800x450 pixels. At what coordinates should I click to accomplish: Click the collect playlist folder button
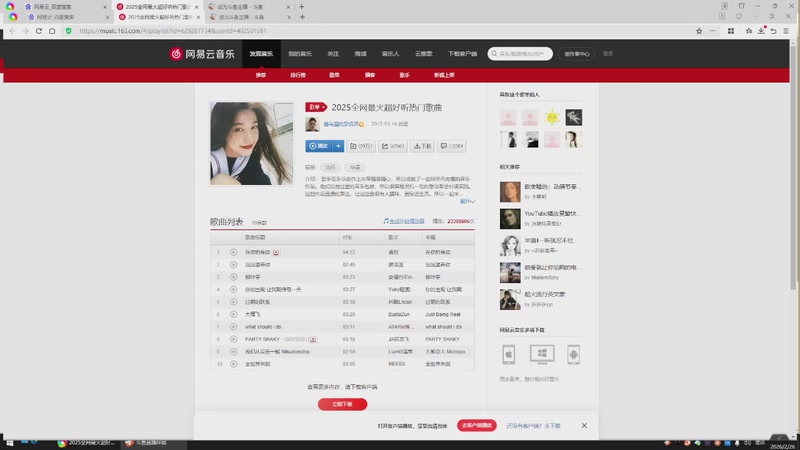point(361,146)
